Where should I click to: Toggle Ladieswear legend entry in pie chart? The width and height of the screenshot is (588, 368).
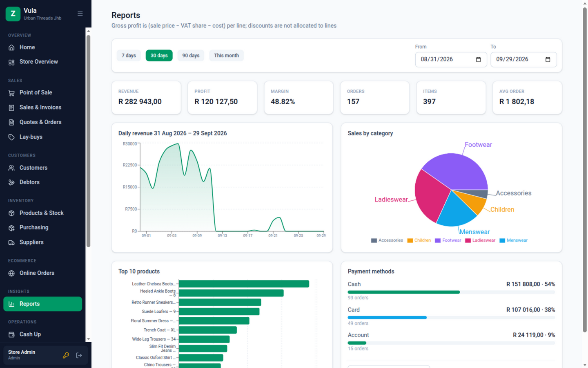(480, 240)
